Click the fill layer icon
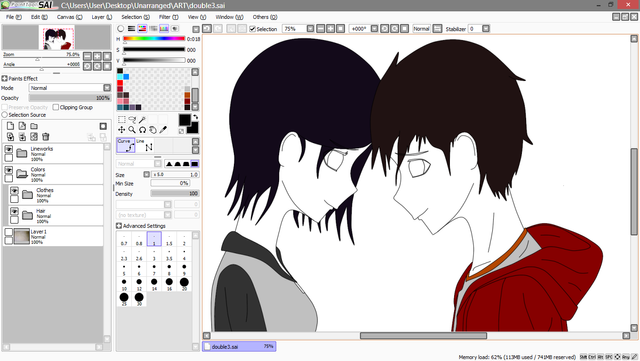This screenshot has width=640, height=361. pos(34,137)
